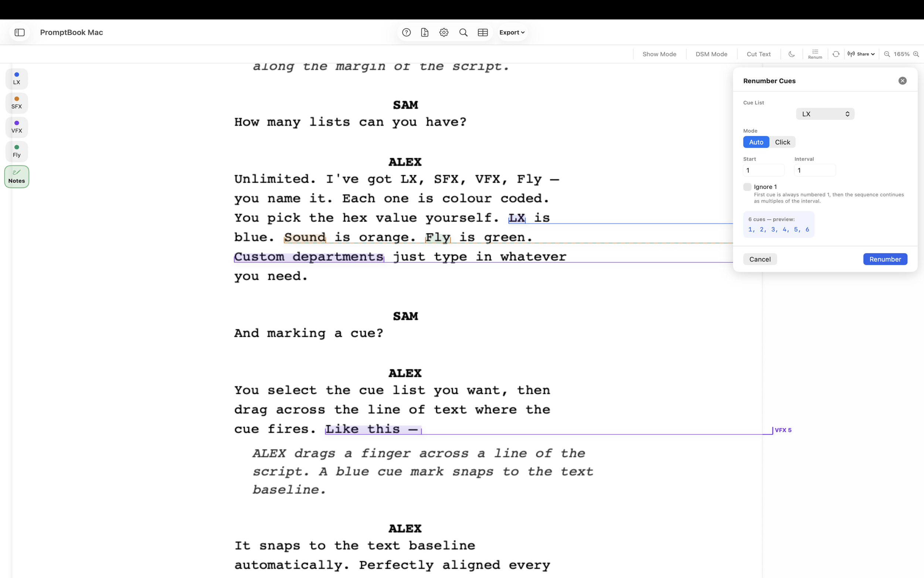Image resolution: width=924 pixels, height=578 pixels.
Task: Switch to DSM Mode
Action: (711, 54)
